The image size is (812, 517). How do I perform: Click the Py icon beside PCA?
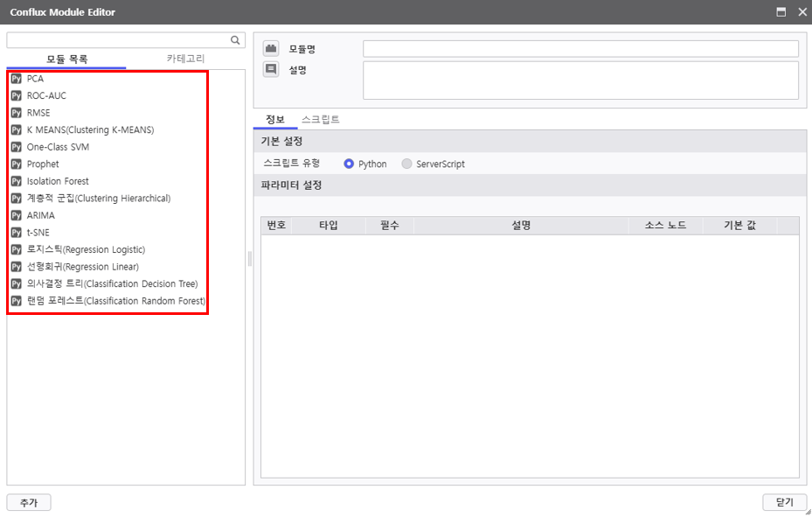[16, 79]
